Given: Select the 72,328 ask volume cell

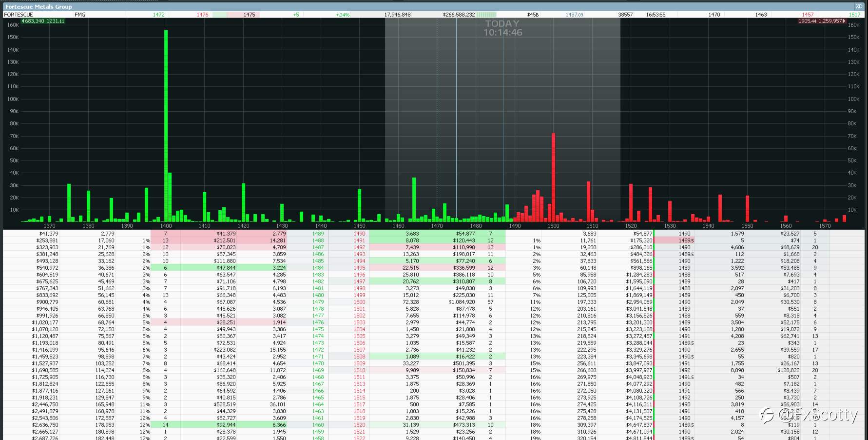Looking at the screenshot, I should coord(411,302).
